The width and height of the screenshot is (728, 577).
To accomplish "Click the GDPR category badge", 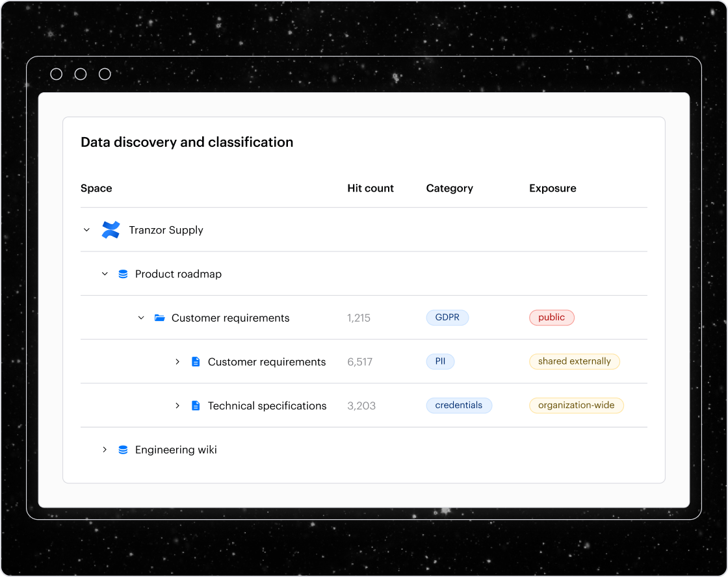I will 447,317.
